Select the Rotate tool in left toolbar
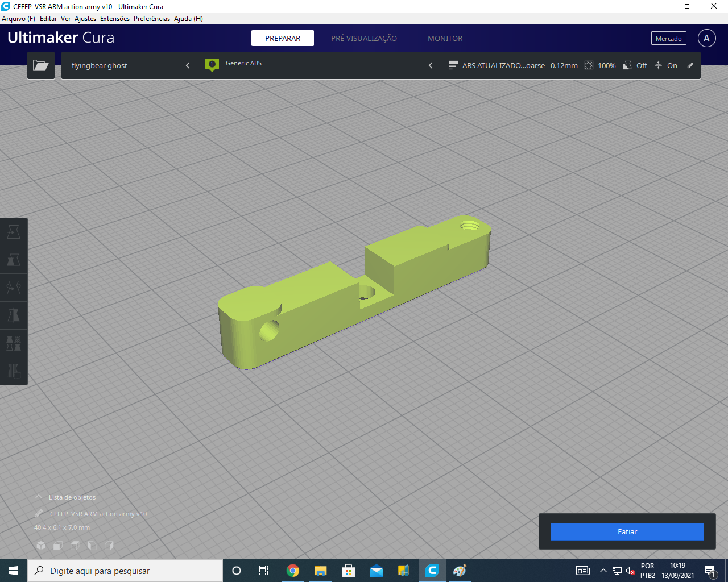This screenshot has width=728, height=582. point(14,288)
